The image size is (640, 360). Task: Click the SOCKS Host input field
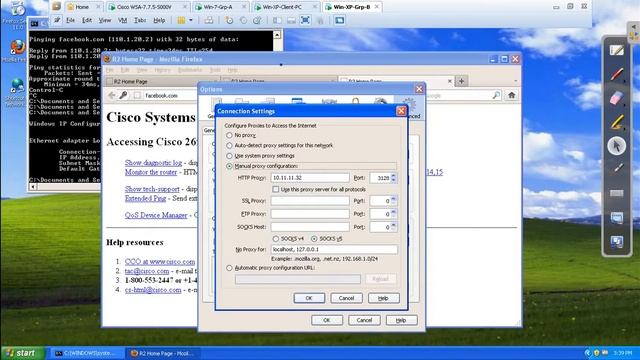point(310,227)
